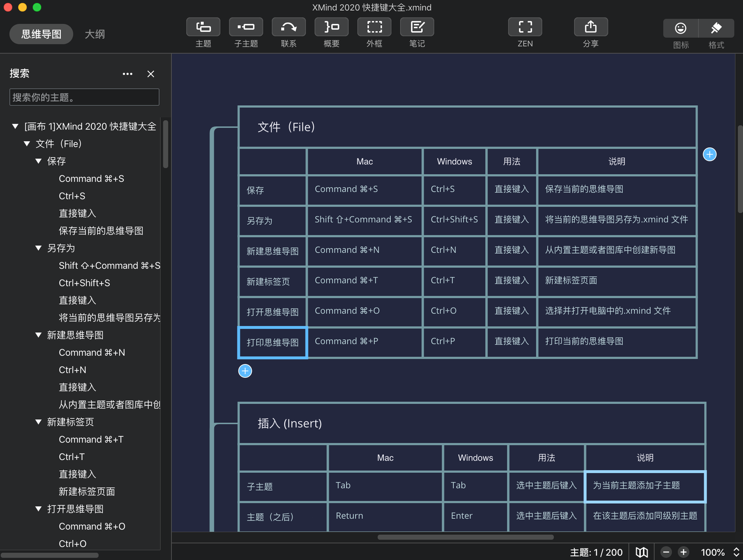The image size is (743, 560).
Task: Collapse the 新建标签页 tree node
Action: click(x=38, y=422)
